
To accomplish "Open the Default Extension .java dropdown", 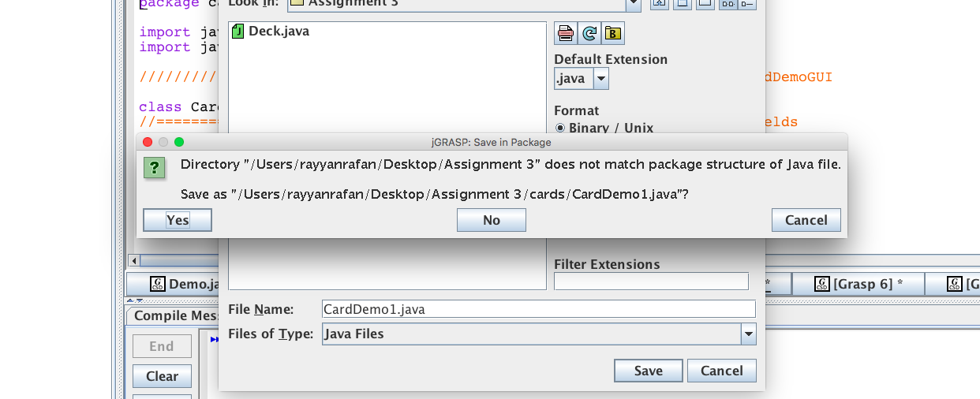I will 600,78.
